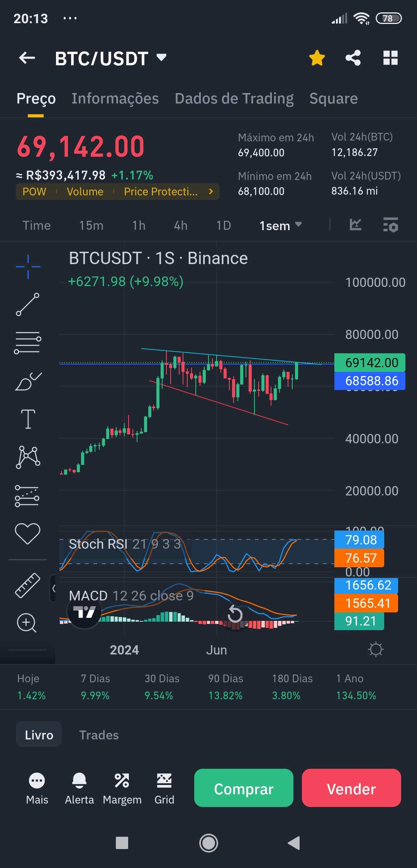417x868 pixels.
Task: Open the Square tab
Action: pos(334,98)
